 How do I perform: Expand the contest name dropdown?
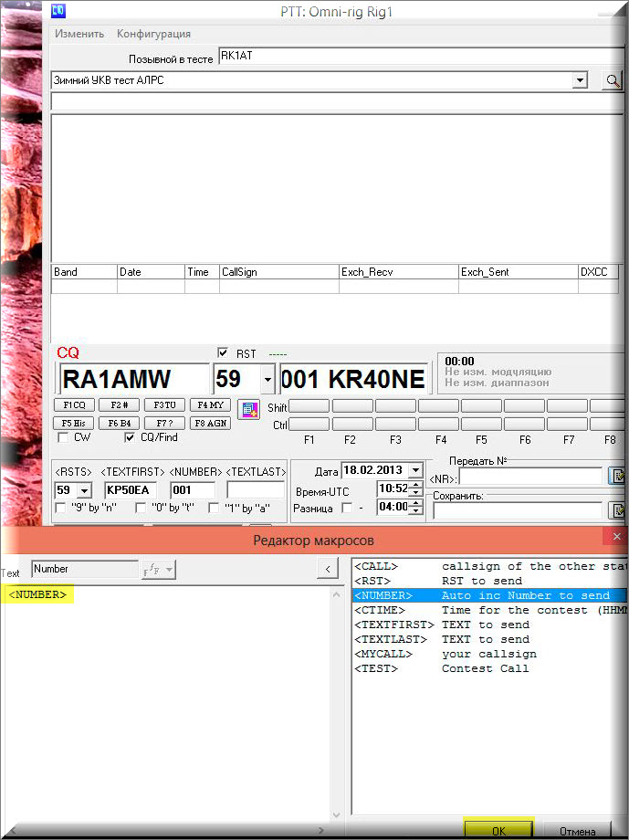[579, 80]
